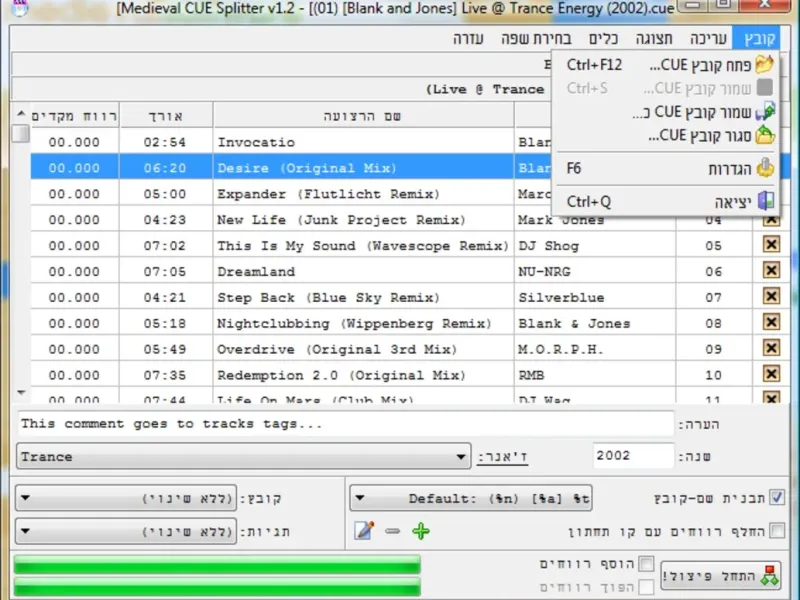Select the Dreamland track name
The height and width of the screenshot is (600, 800).
(x=256, y=271)
